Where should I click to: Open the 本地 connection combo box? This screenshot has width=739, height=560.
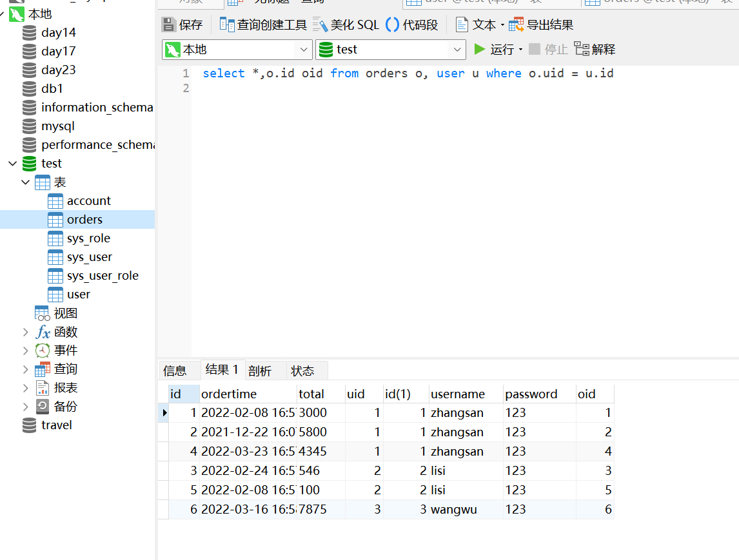pos(237,50)
